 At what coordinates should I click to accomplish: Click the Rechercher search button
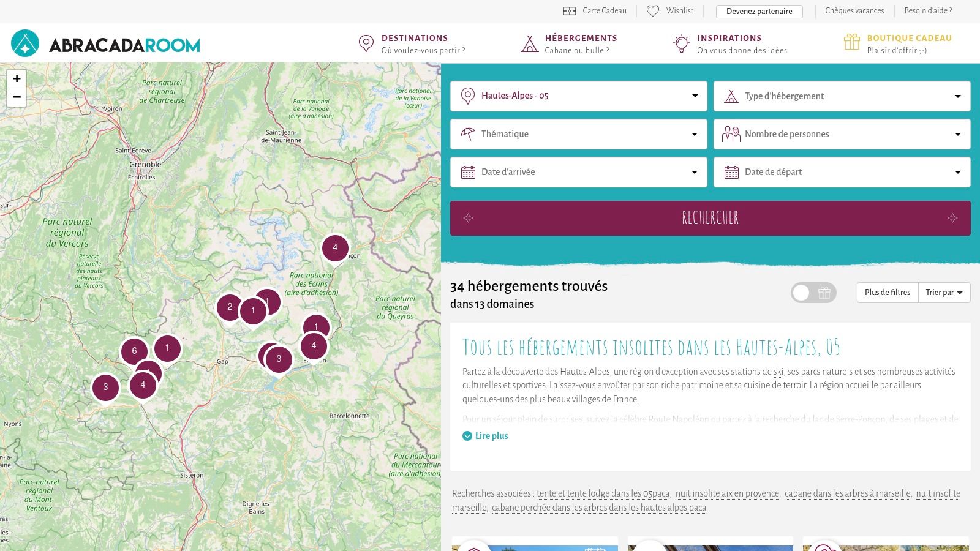coord(710,218)
